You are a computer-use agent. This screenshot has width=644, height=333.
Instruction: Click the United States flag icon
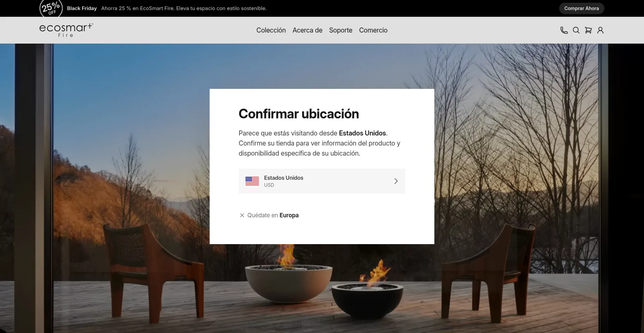tap(252, 181)
